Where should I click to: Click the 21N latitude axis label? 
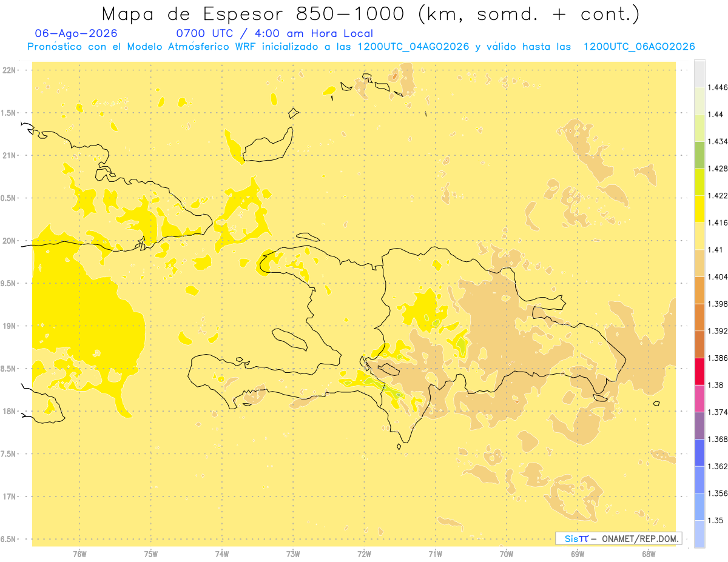pyautogui.click(x=10, y=155)
